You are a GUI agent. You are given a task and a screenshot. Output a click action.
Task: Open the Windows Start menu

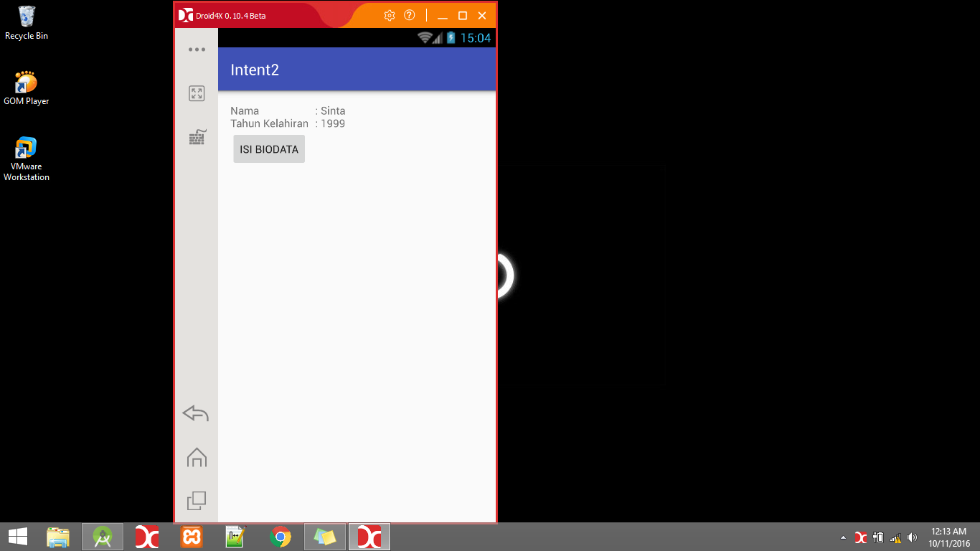point(18,537)
